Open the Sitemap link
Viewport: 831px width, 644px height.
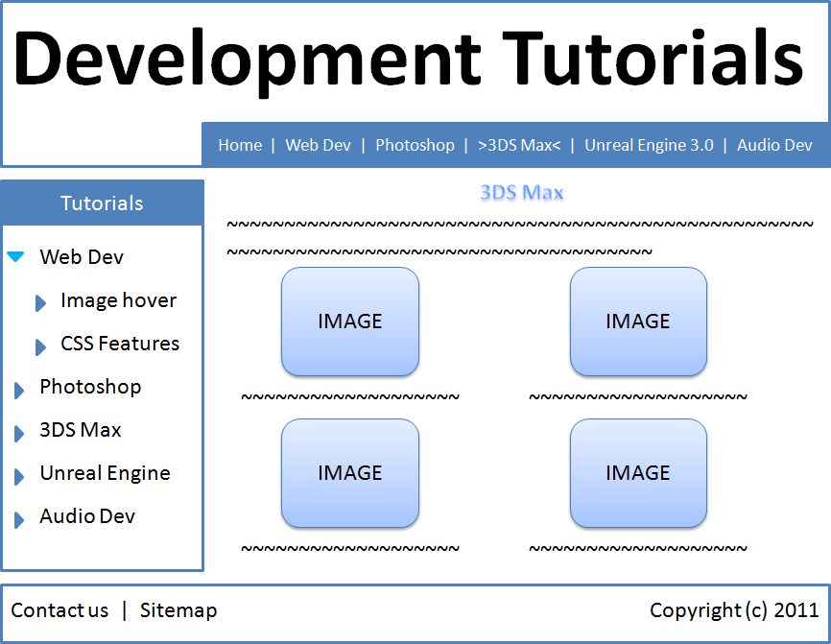(178, 610)
